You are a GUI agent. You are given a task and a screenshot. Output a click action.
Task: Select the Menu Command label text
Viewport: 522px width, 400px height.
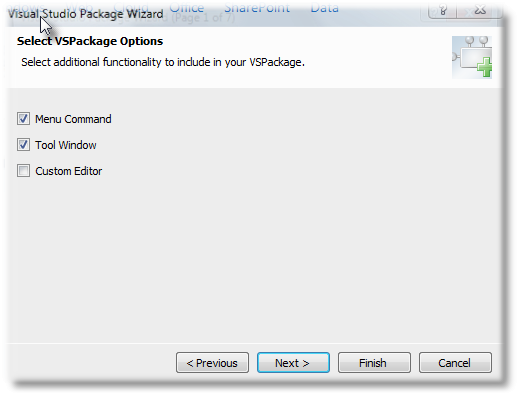pyautogui.click(x=73, y=119)
